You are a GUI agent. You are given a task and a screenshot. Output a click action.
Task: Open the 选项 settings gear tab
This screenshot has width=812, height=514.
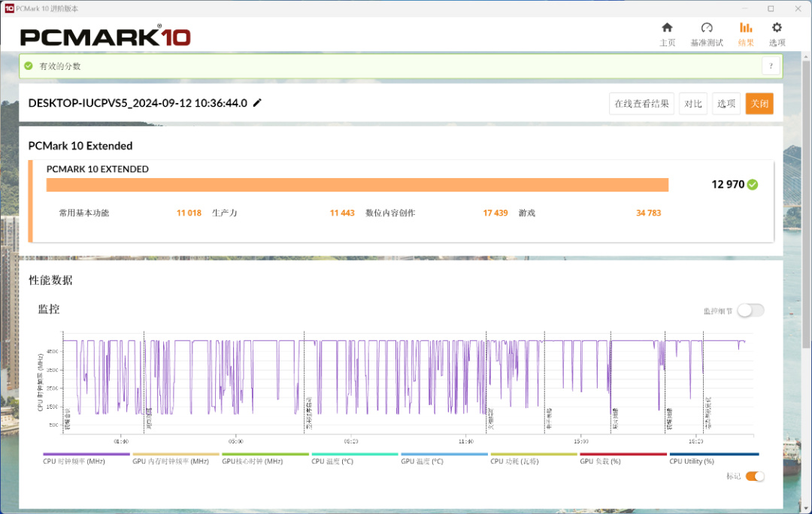(x=777, y=34)
